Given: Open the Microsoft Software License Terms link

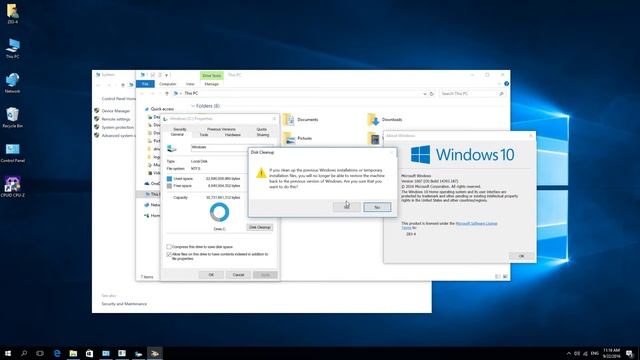Looking at the screenshot, I should 476,223.
